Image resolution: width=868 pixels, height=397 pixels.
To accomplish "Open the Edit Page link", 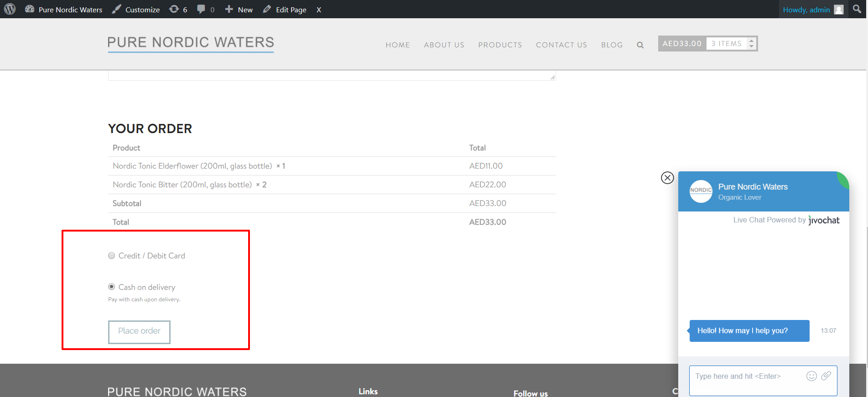I will (x=285, y=10).
